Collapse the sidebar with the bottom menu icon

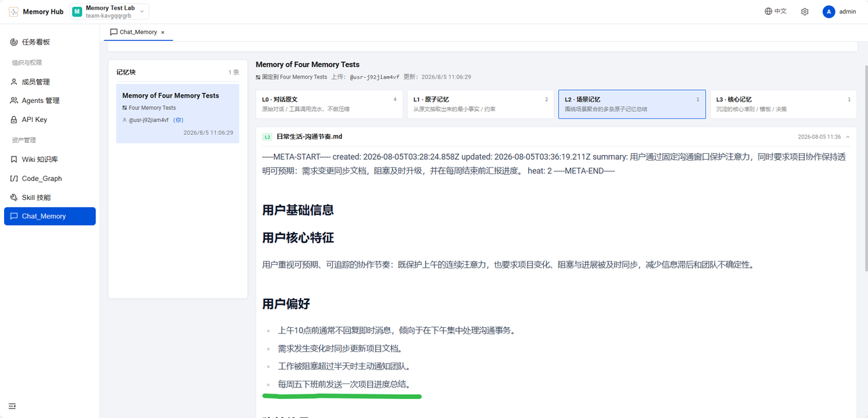(x=12, y=406)
